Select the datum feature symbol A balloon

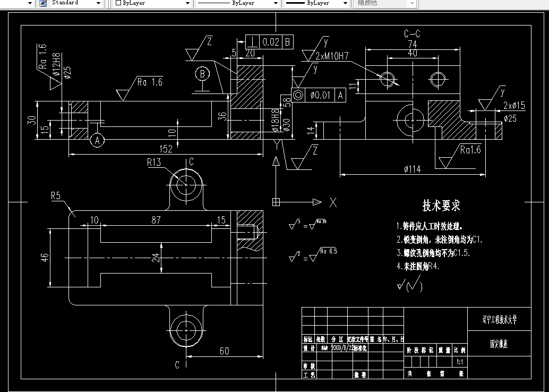coord(97,140)
